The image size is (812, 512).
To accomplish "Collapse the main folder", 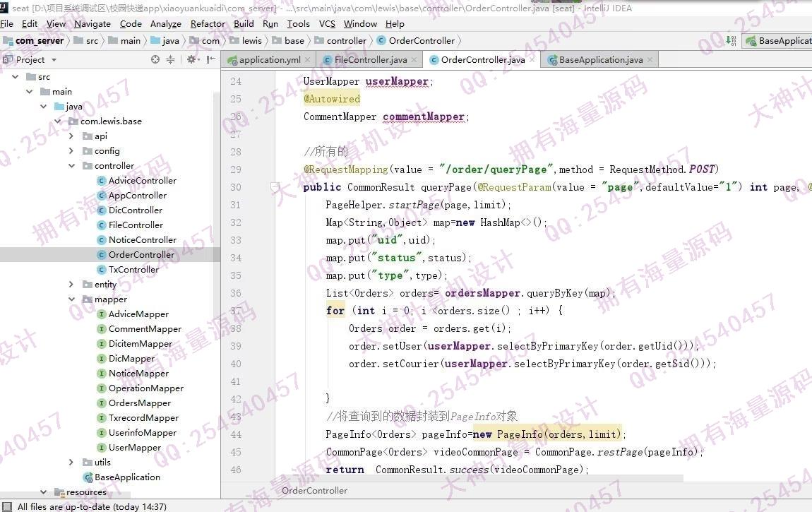I will coord(30,92).
